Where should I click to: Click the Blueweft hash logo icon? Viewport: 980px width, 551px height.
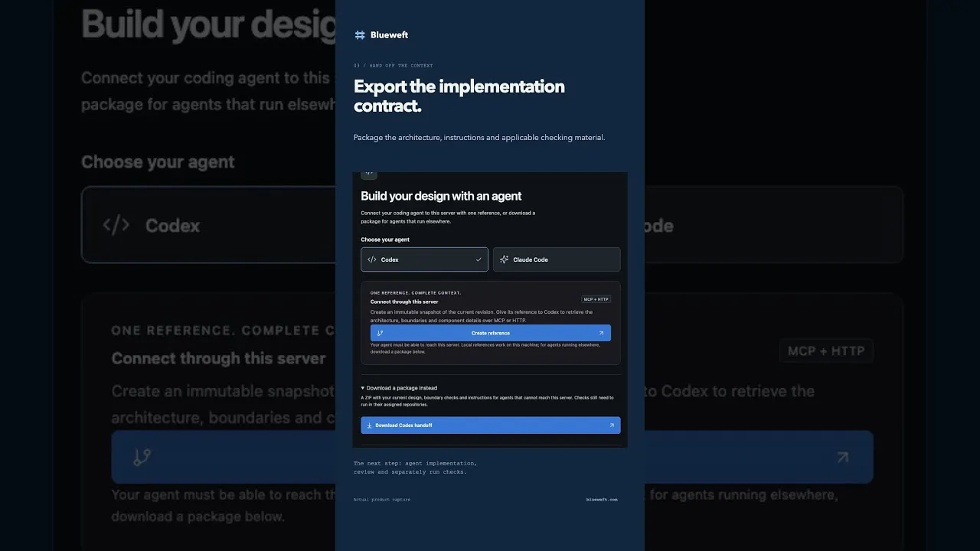[x=360, y=35]
